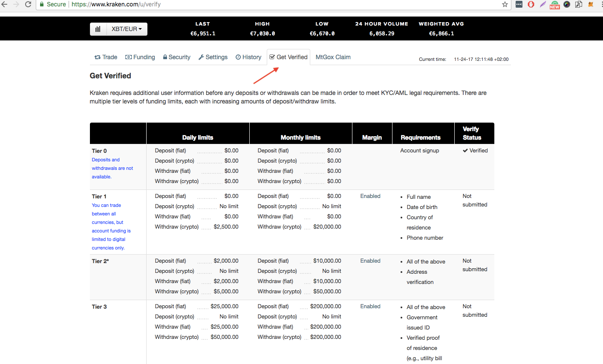Click the 'Verified proof of residence' requirement

(x=424, y=348)
